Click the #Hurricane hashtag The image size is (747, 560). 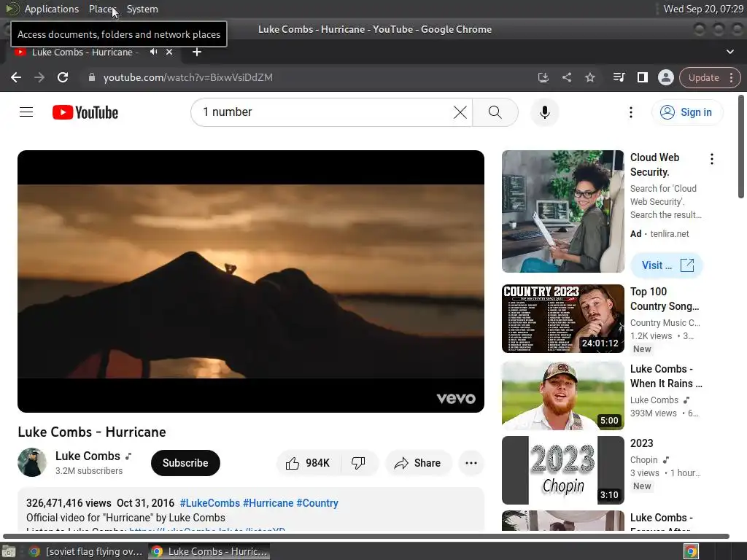268,503
